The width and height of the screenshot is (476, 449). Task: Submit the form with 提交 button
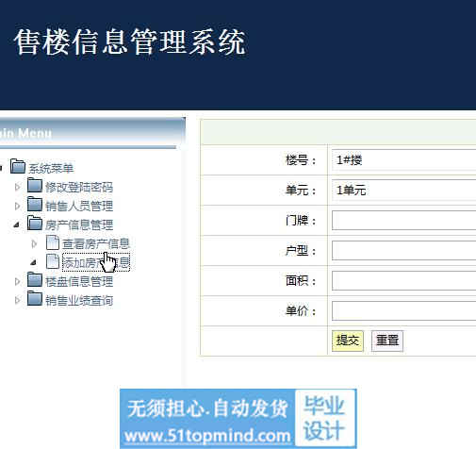(348, 341)
